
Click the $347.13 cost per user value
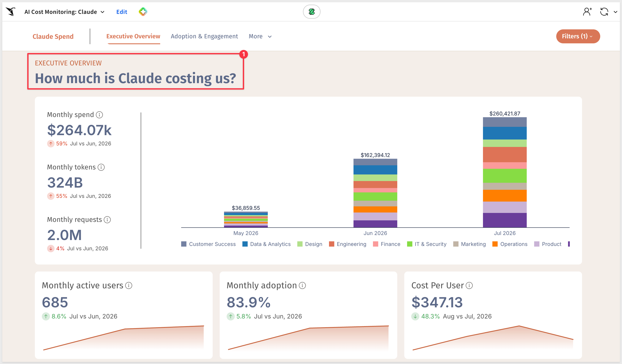click(437, 302)
